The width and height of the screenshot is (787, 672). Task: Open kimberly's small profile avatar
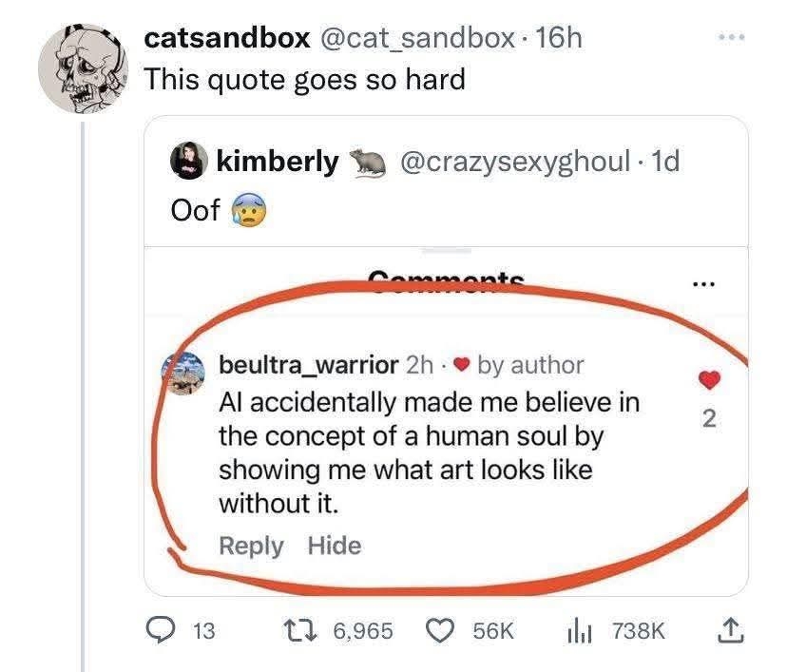pyautogui.click(x=188, y=163)
